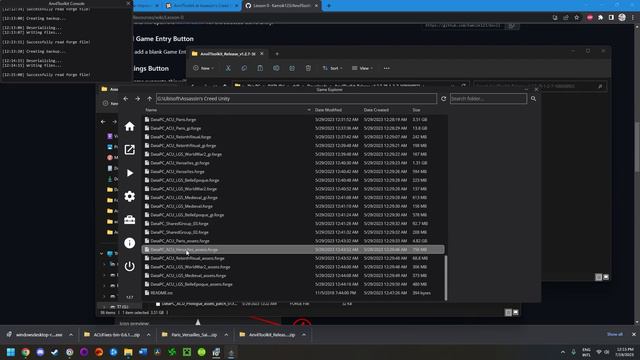Open Chrome extensions puzzle icon

coord(600,18)
